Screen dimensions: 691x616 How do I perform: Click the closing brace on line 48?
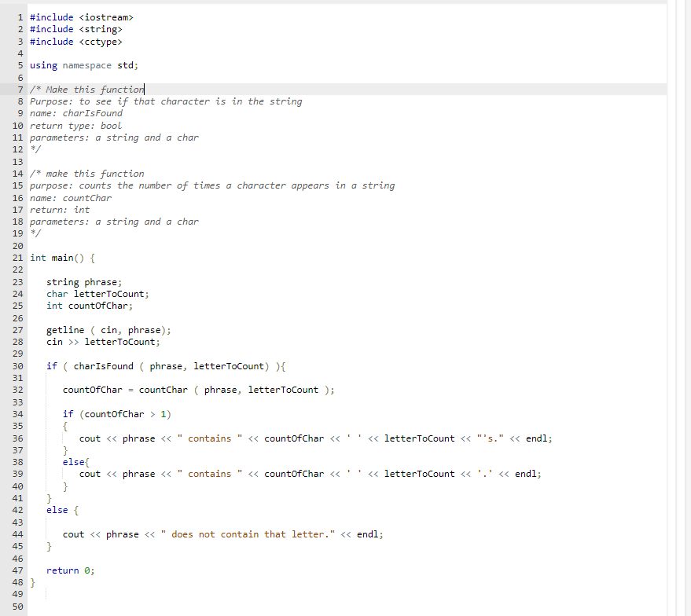(x=32, y=582)
